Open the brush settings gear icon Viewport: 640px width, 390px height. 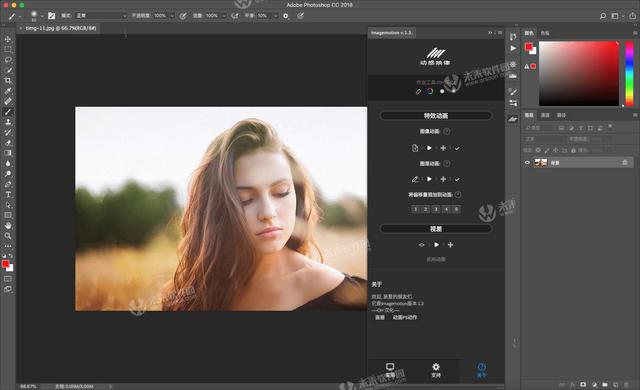click(x=286, y=16)
